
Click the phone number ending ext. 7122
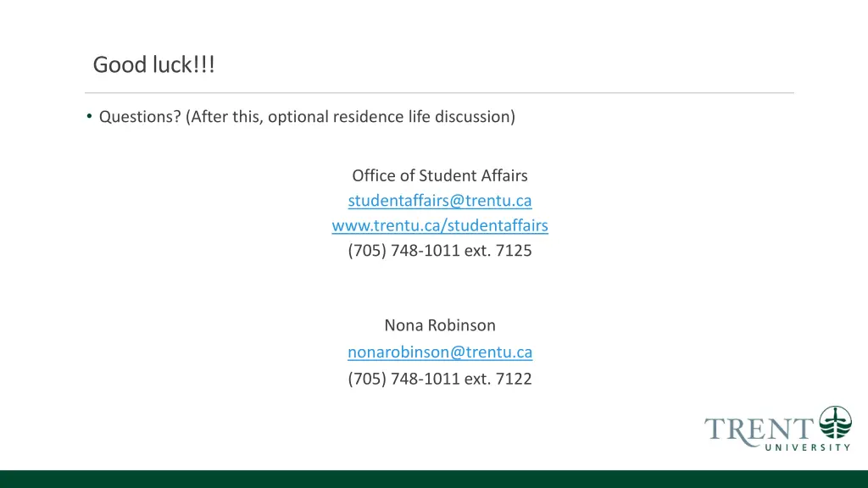(x=440, y=379)
